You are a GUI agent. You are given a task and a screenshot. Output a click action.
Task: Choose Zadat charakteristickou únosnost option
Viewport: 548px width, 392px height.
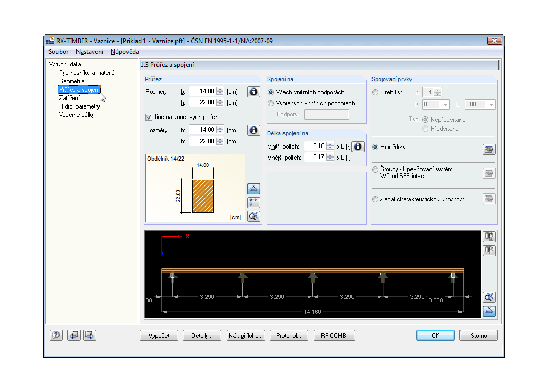375,199
